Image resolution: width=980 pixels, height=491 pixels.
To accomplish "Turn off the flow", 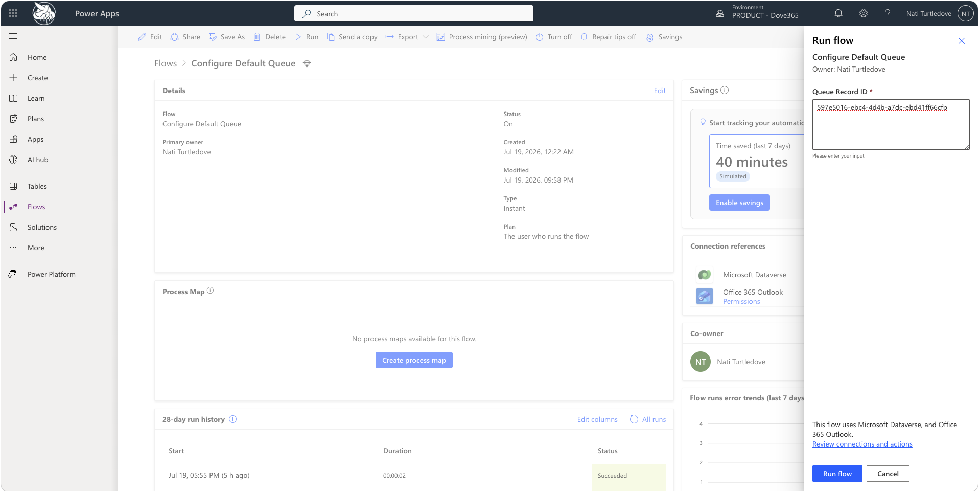I will pyautogui.click(x=554, y=37).
